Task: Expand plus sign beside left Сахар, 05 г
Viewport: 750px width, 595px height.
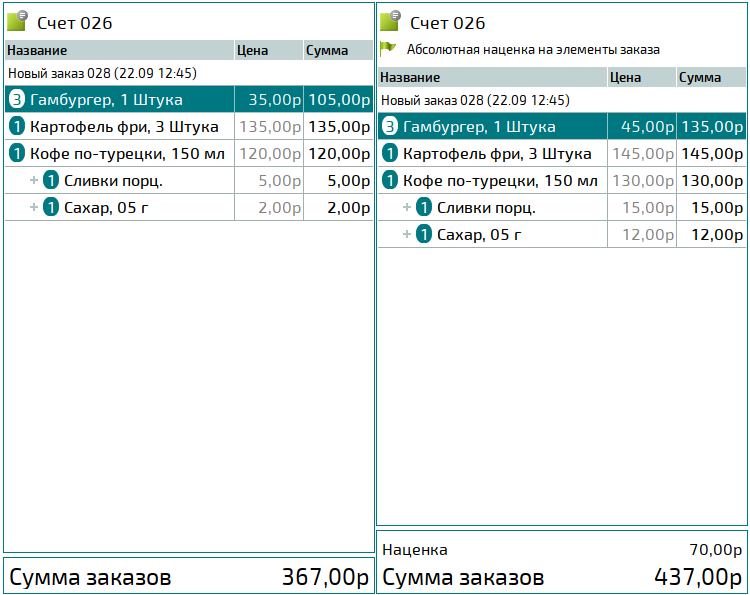Action: point(33,207)
